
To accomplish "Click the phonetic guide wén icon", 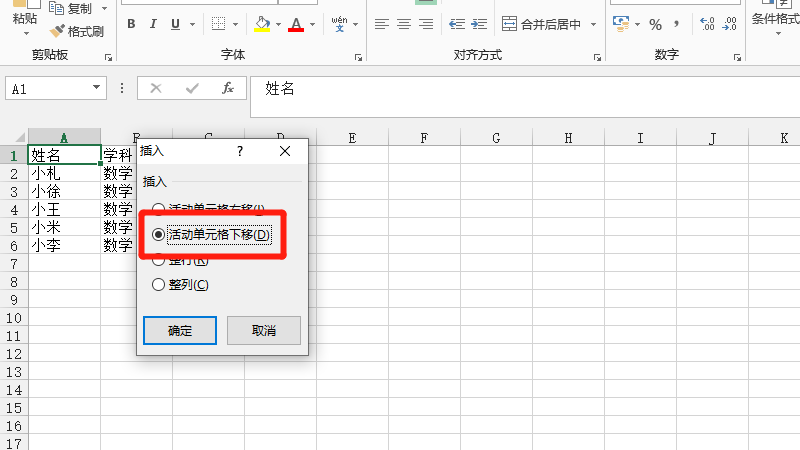I will tap(339, 23).
